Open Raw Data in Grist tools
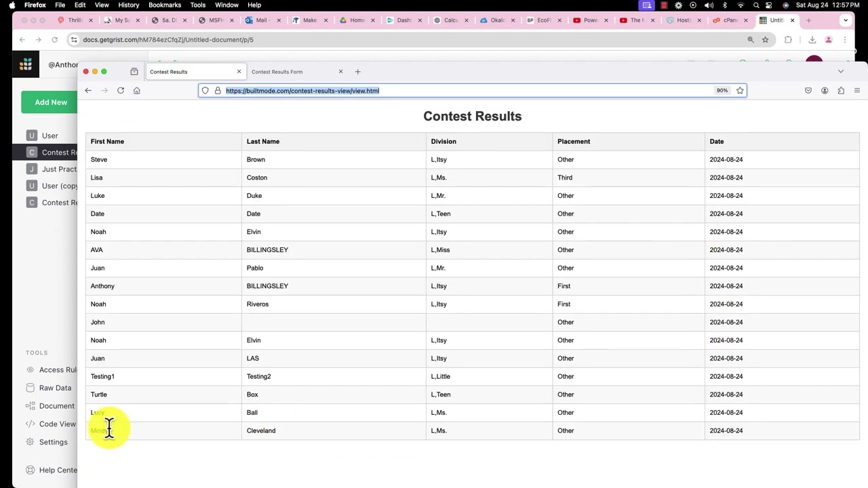The image size is (868, 488). [x=48, y=388]
